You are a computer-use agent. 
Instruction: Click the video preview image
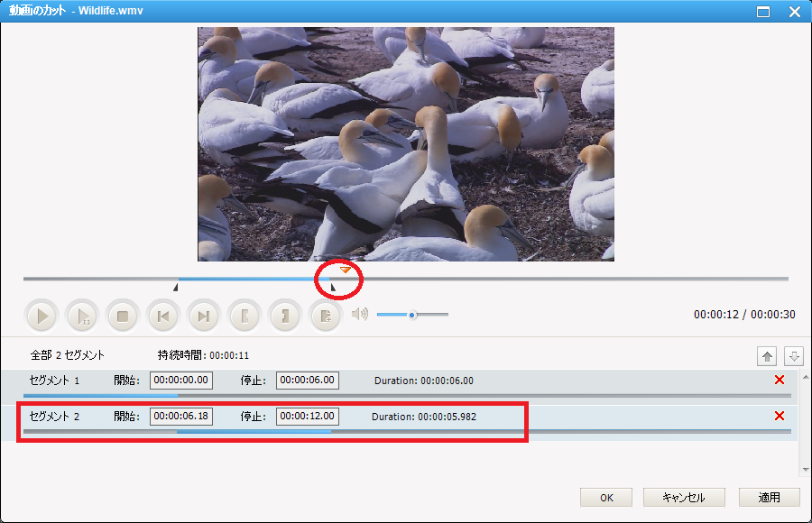pos(406,144)
